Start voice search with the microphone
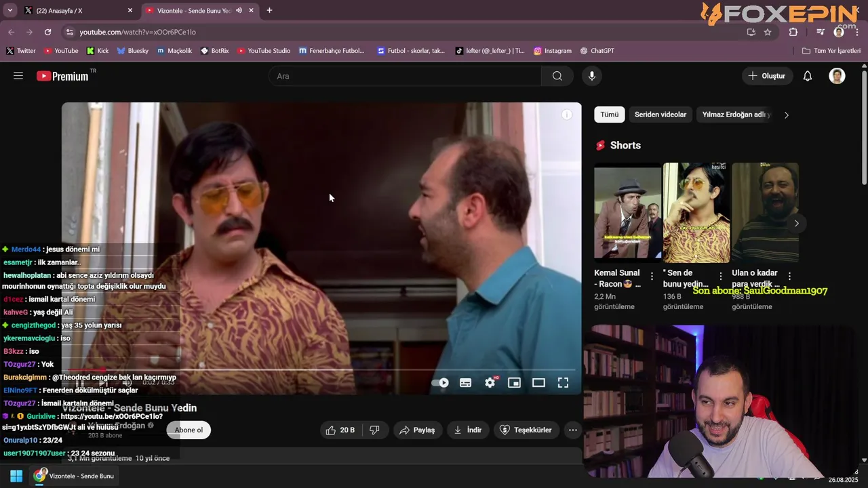 tap(592, 76)
